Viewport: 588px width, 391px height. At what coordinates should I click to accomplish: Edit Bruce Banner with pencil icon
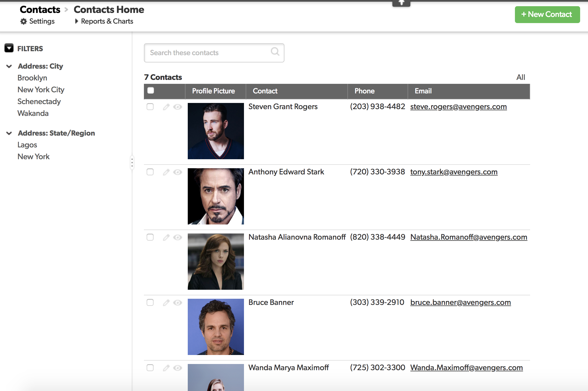166,303
